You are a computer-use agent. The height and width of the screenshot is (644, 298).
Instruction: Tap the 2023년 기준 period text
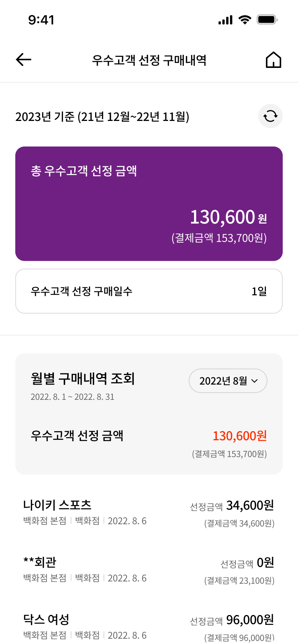tap(102, 116)
